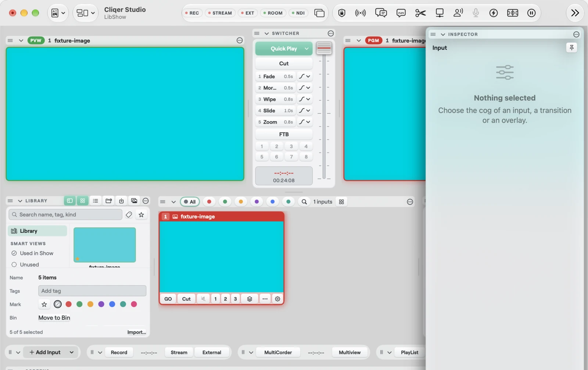Click the pin icon in Inspector
Image resolution: width=588 pixels, height=370 pixels.
(x=571, y=47)
